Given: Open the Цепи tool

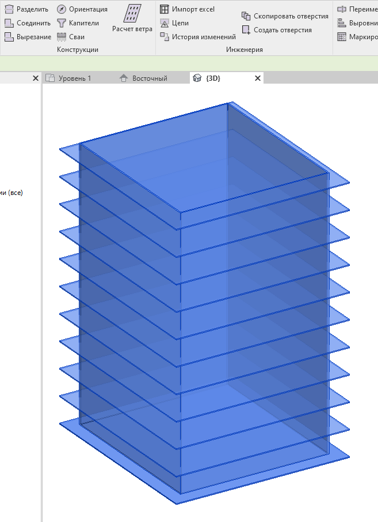Looking at the screenshot, I should (x=174, y=23).
